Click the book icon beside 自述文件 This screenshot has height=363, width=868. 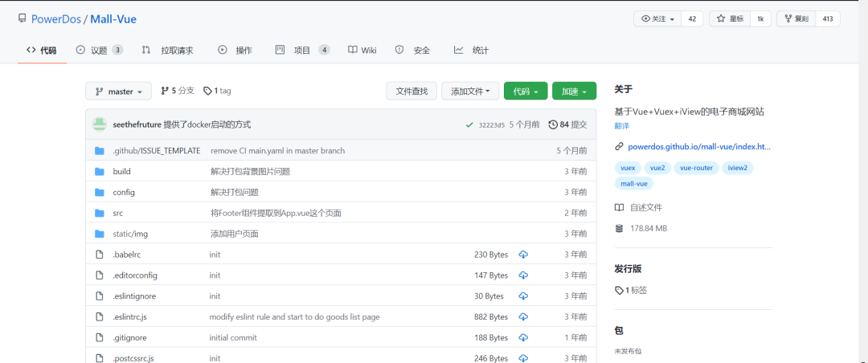coord(619,207)
